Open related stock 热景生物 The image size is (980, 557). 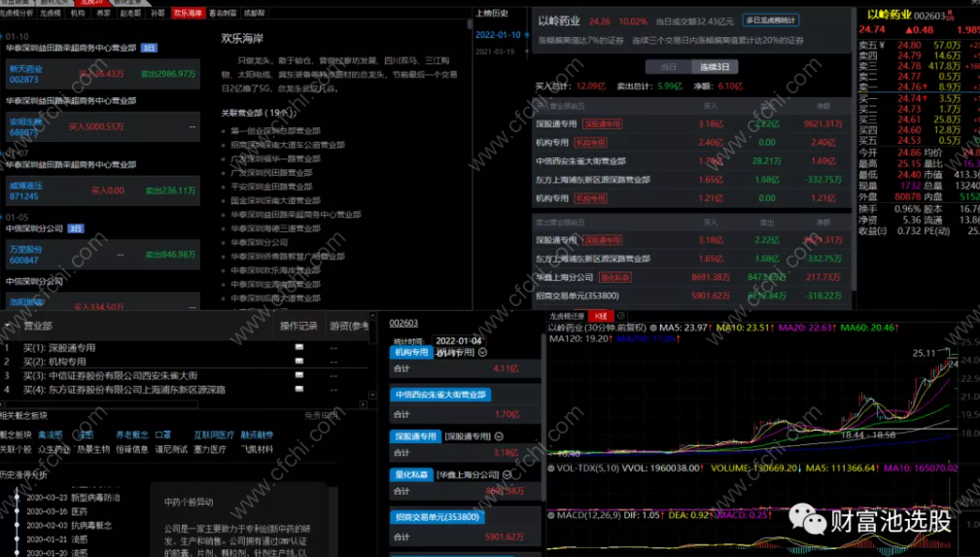point(93,449)
